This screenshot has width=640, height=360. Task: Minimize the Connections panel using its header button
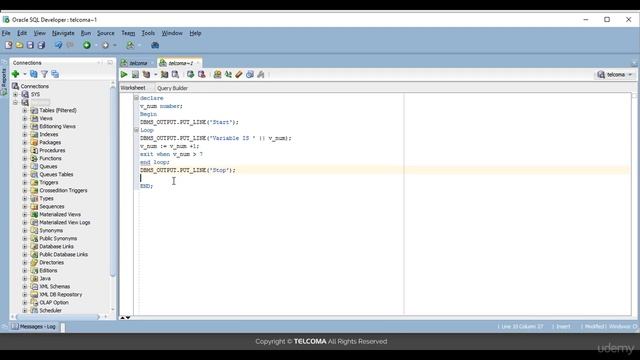click(110, 62)
